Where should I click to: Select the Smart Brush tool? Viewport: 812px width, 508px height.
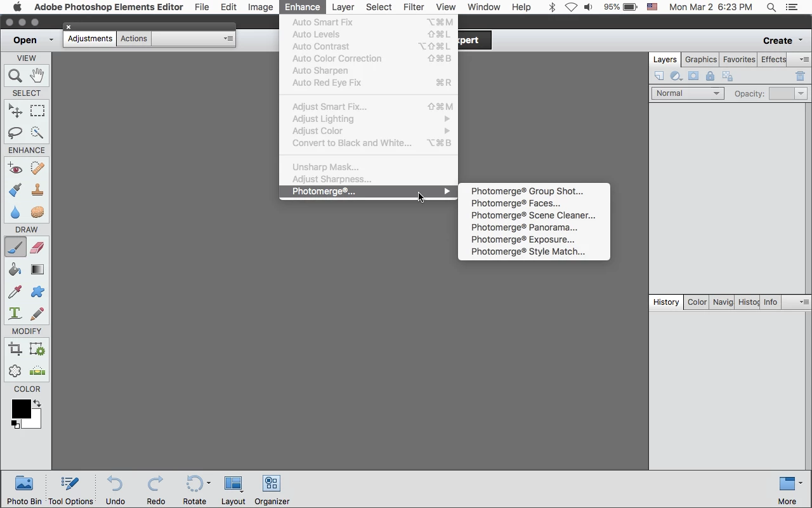click(15, 190)
